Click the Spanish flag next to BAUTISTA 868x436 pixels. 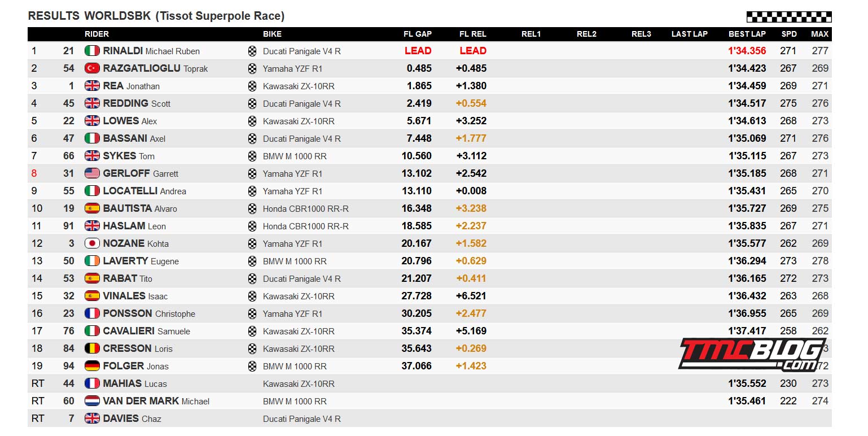pos(92,208)
